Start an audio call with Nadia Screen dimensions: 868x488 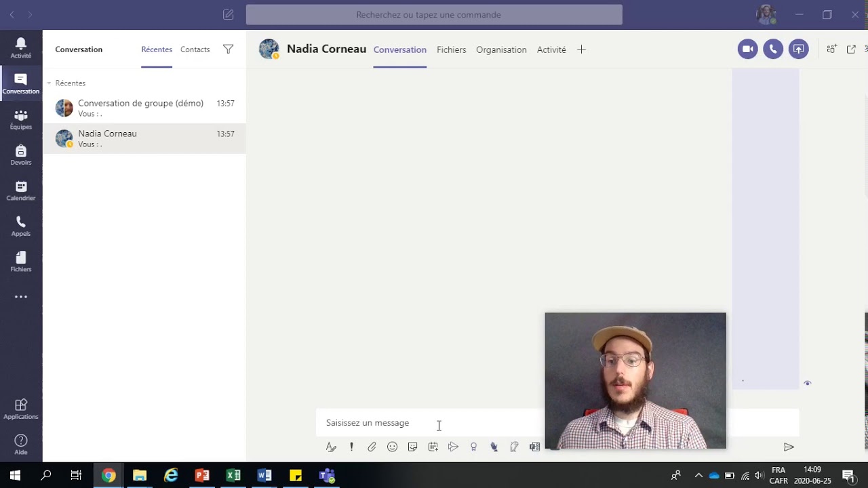[773, 49]
